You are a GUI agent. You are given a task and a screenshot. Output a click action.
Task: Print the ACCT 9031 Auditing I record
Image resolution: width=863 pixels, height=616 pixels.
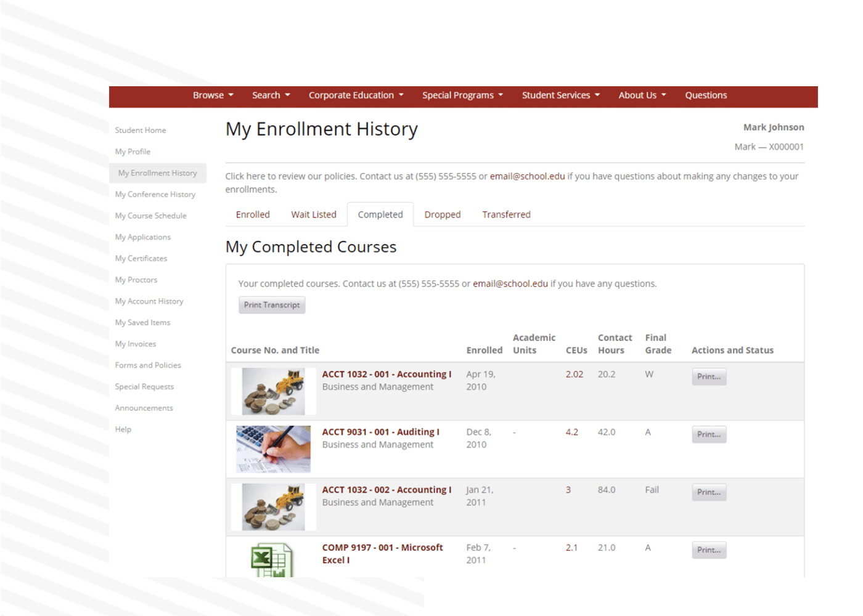[x=709, y=434]
